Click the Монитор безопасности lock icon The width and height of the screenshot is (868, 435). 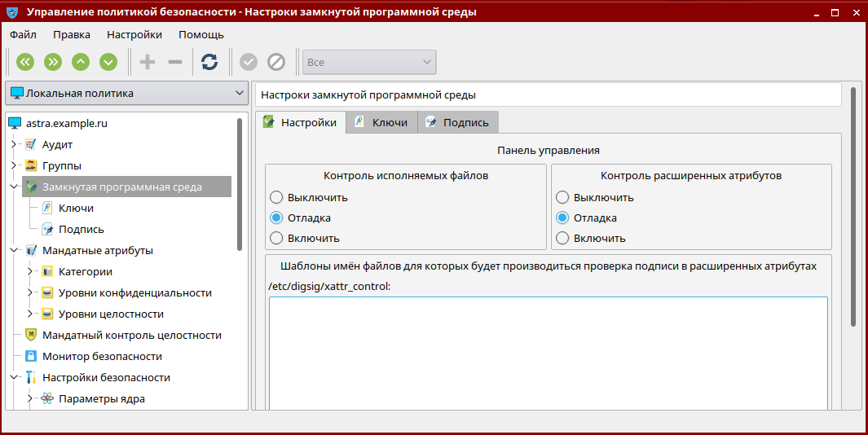click(x=31, y=357)
